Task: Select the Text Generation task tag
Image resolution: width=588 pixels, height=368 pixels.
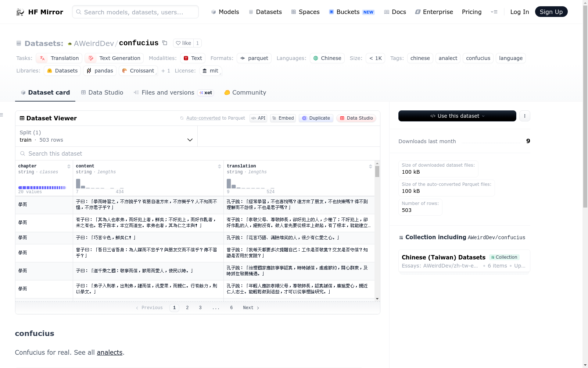Action: 114,58
